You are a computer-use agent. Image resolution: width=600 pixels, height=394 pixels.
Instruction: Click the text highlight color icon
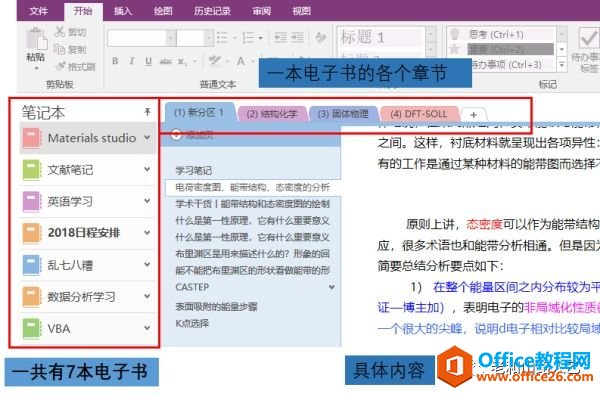click(215, 60)
